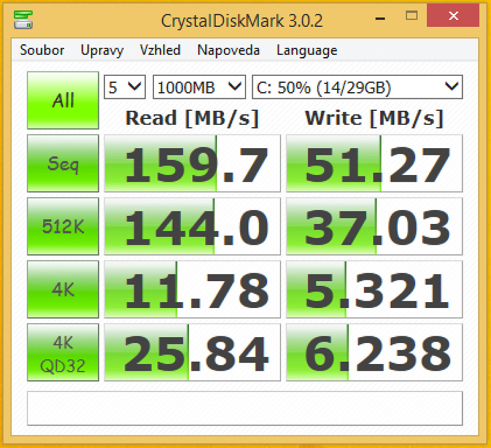Expand the 1000MB test size dropdown
491x448 pixels.
click(x=199, y=87)
